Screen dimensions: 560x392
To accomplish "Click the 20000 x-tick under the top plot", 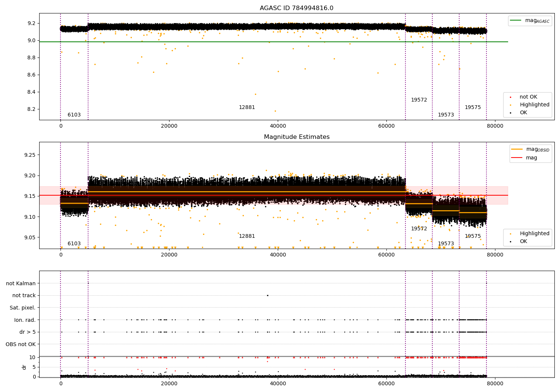I will [x=169, y=126].
